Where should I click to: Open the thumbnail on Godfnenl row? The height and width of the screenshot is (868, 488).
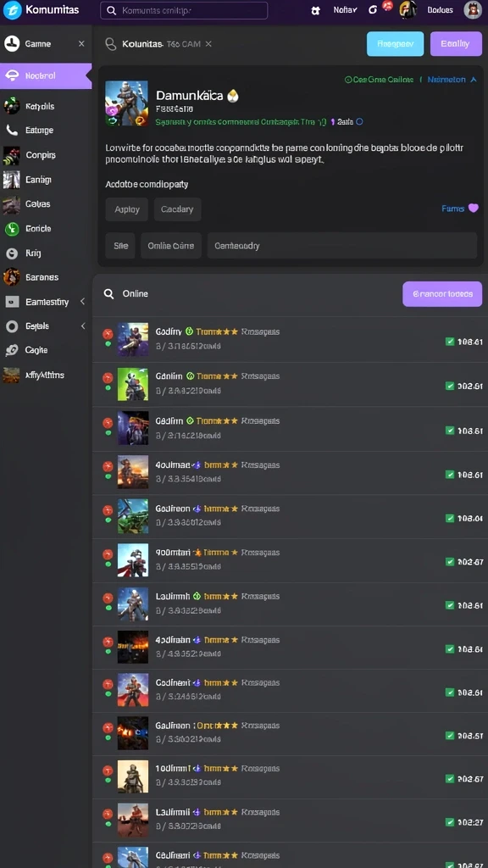[133, 690]
